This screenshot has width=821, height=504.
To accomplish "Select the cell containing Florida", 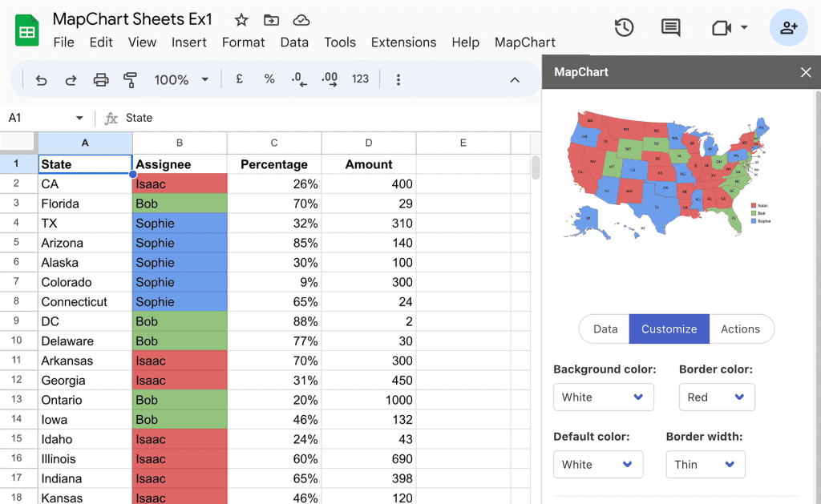I will coord(85,204).
